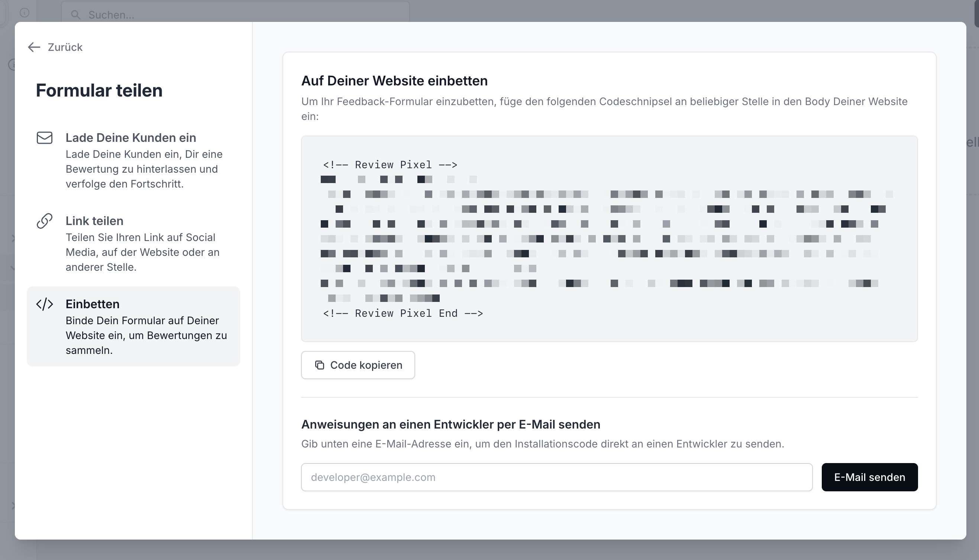Click the envelope icon for customer invitations

pos(44,138)
